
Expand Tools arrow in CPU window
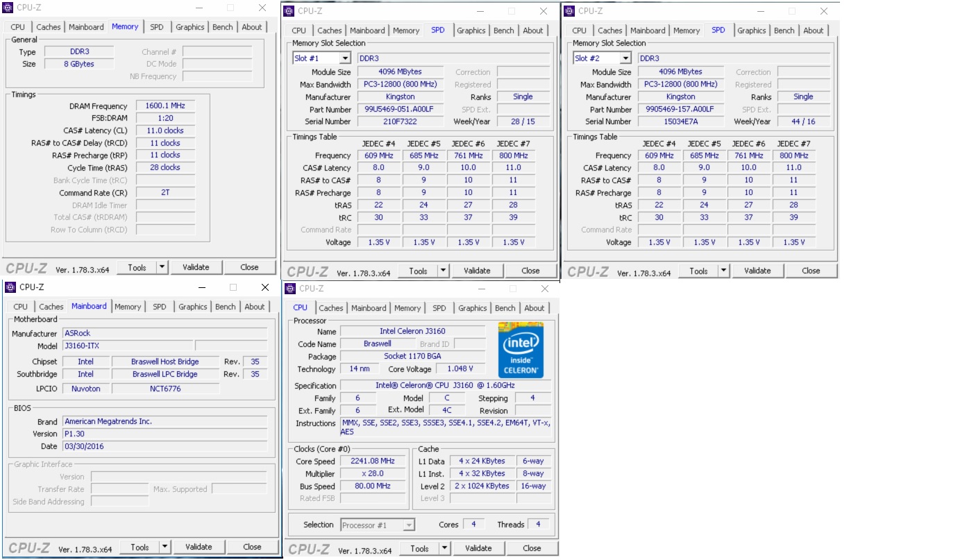pyautogui.click(x=444, y=548)
